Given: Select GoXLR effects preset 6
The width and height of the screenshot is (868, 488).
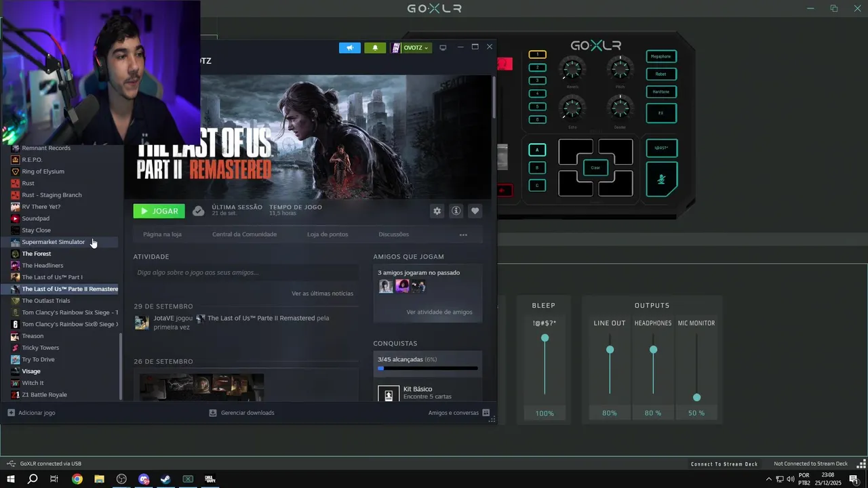Looking at the screenshot, I should click(537, 119).
